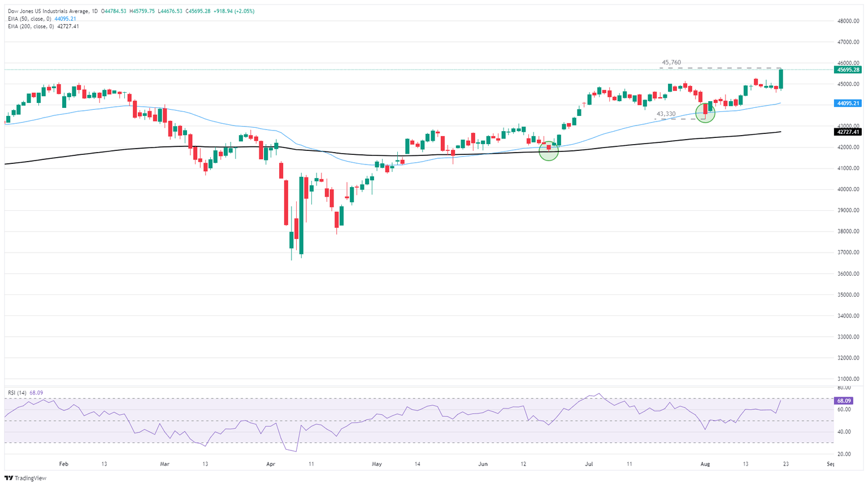The image size is (868, 486).
Task: Select the 45,760 resistance level annotation
Action: point(671,63)
